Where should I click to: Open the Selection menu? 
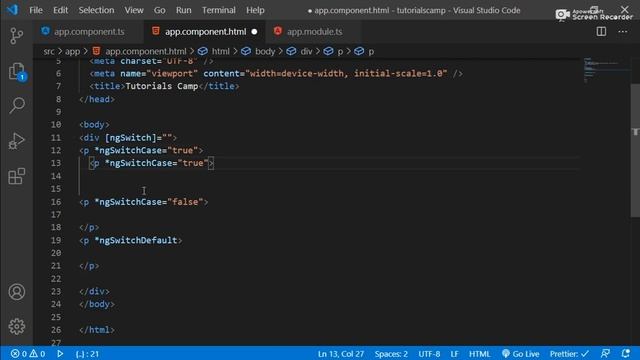coord(96,10)
